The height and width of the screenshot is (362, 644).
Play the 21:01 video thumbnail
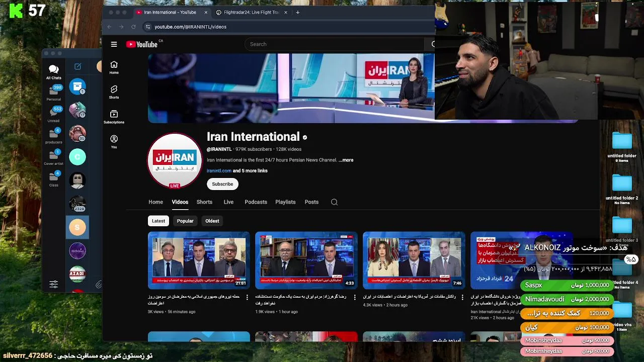tap(199, 260)
